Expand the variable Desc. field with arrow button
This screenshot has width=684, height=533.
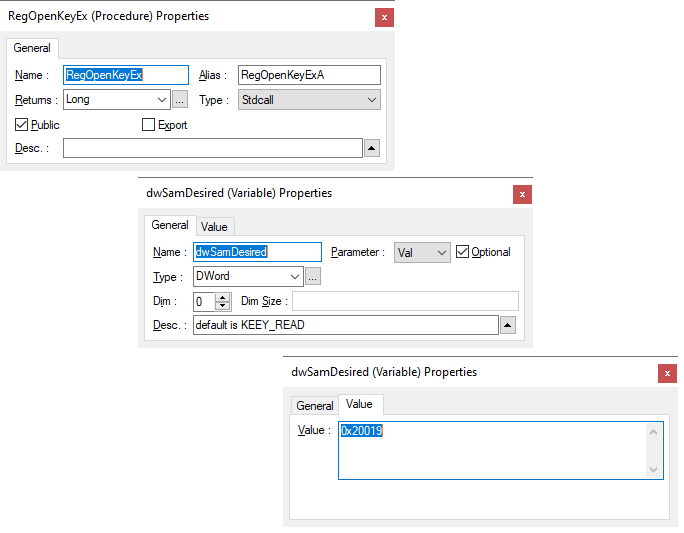pyautogui.click(x=508, y=325)
